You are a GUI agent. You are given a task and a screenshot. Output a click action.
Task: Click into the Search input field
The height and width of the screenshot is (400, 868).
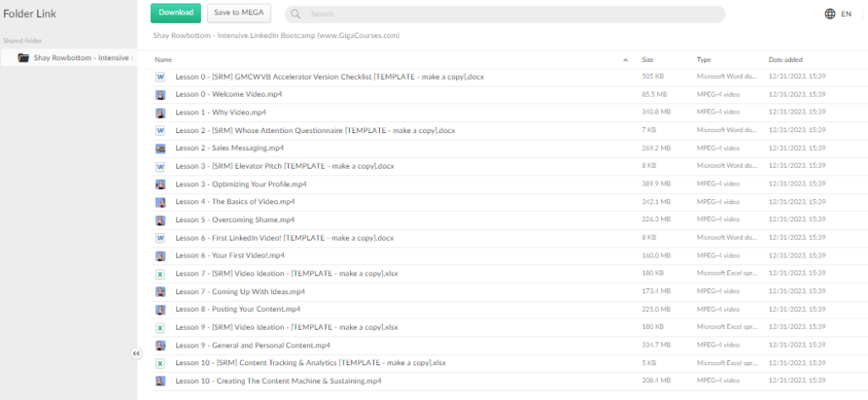pos(509,14)
